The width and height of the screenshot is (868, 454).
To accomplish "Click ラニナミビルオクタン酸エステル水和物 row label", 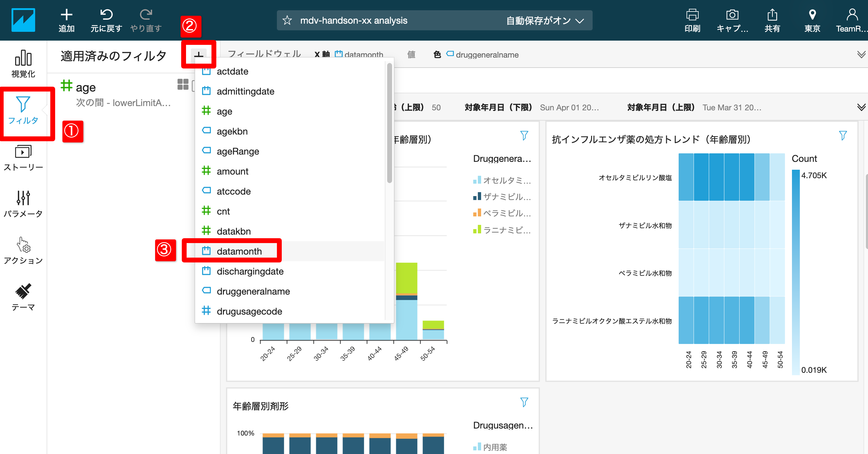I will 612,321.
